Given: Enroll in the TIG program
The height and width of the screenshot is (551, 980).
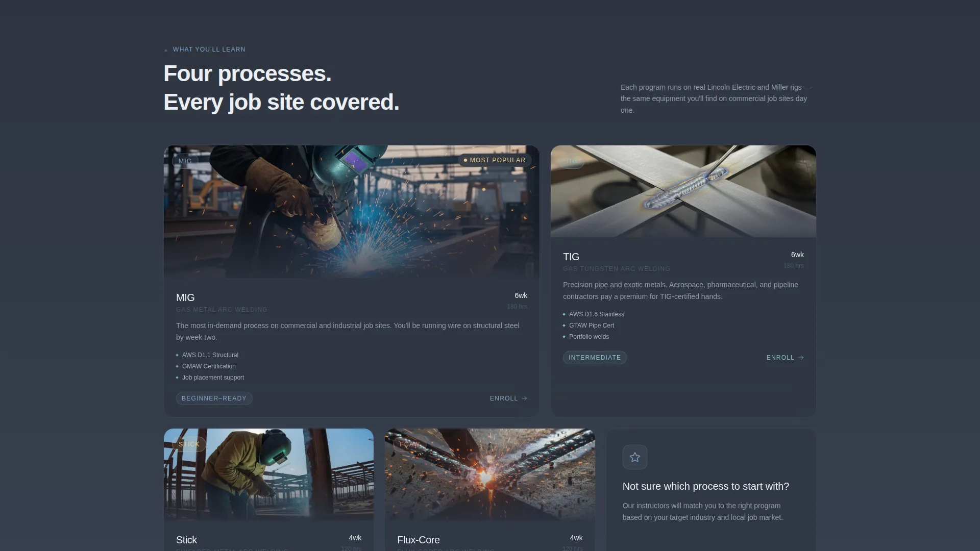Looking at the screenshot, I should (x=785, y=358).
